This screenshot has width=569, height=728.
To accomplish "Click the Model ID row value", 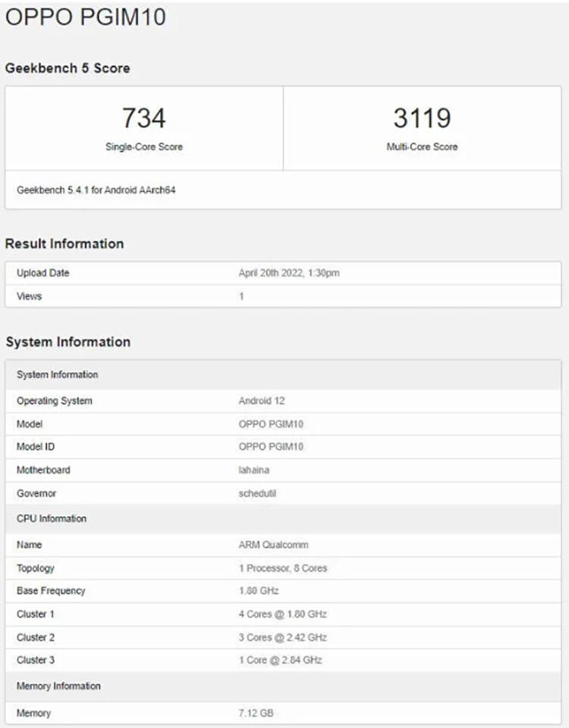I will (271, 447).
